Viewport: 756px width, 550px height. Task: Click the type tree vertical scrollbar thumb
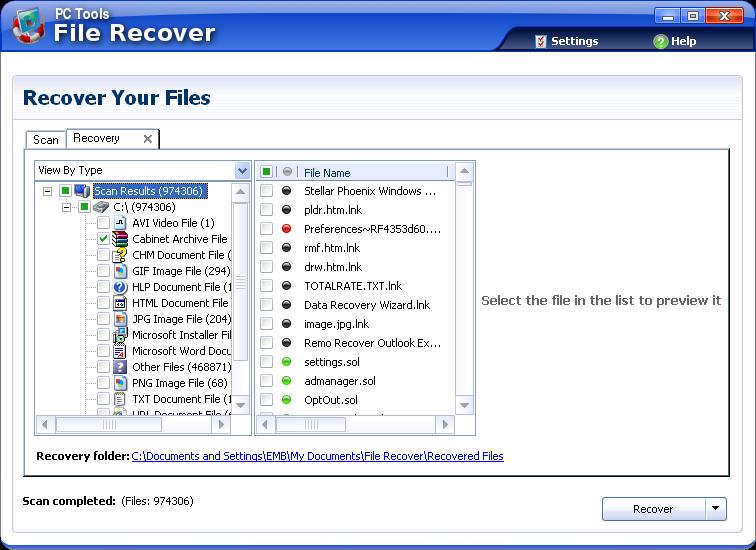pyautogui.click(x=241, y=282)
